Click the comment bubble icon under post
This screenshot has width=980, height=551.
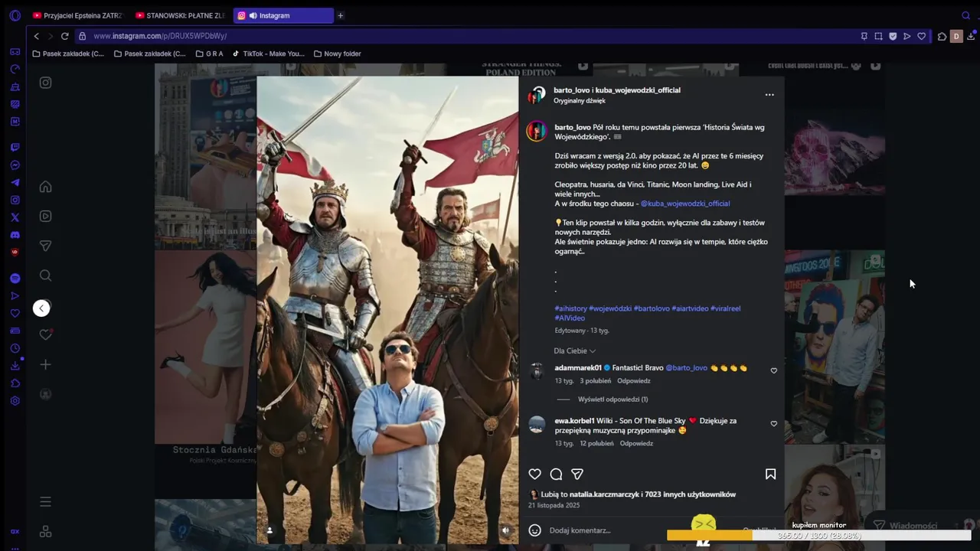[x=557, y=474]
